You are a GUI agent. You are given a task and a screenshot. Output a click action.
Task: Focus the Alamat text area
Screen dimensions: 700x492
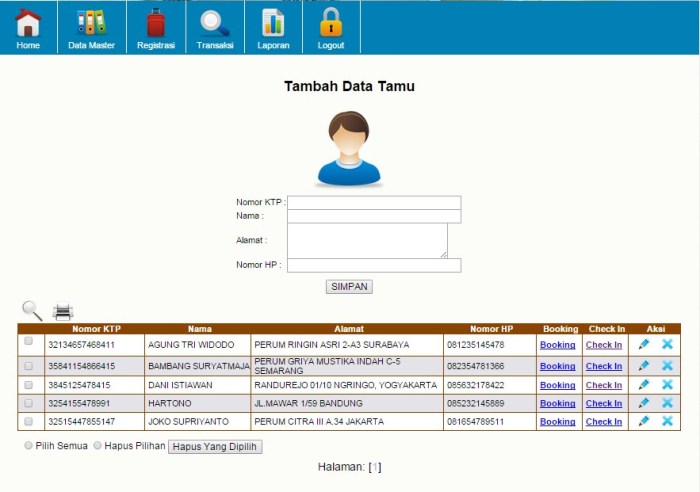(367, 241)
